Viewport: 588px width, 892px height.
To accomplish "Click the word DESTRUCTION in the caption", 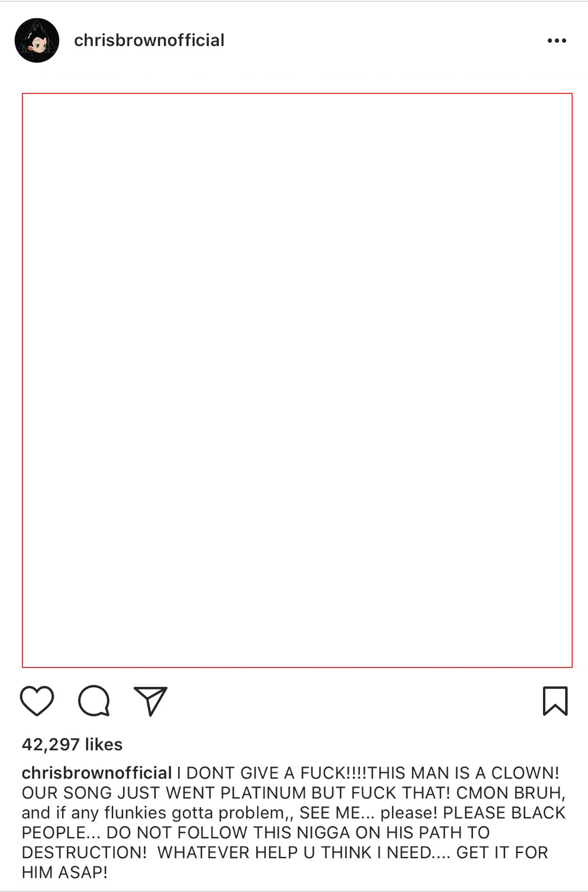I will tap(84, 853).
